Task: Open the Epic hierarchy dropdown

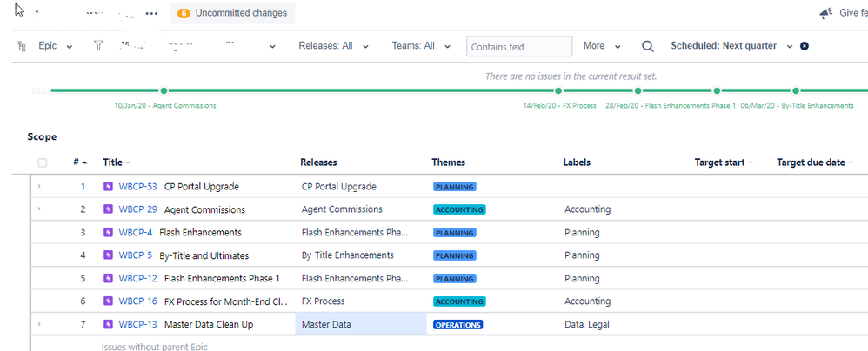Action: point(54,46)
